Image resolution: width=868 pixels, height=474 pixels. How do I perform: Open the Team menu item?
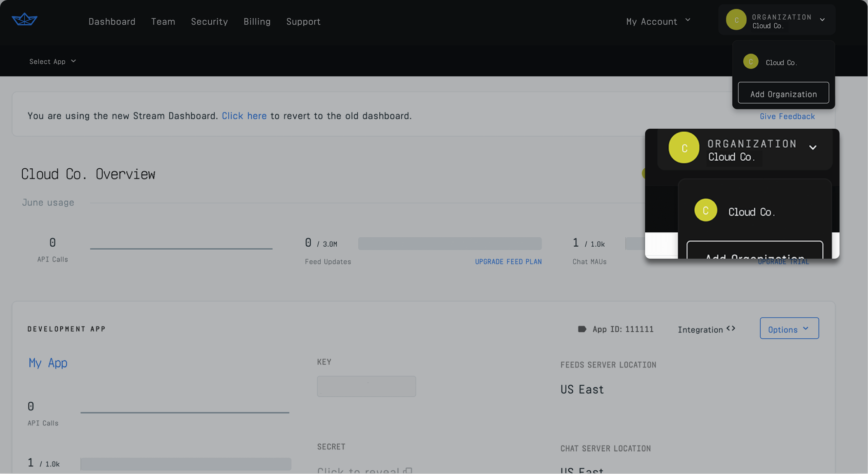click(163, 21)
